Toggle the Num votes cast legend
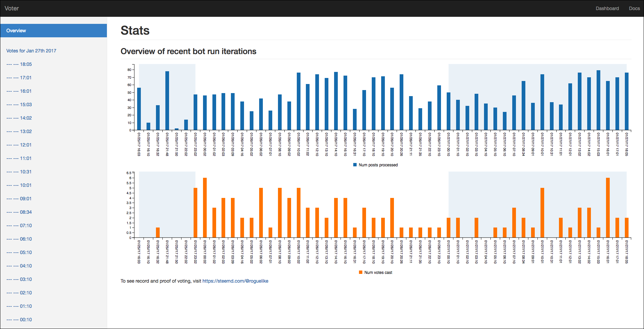This screenshot has width=644, height=329. click(x=375, y=273)
